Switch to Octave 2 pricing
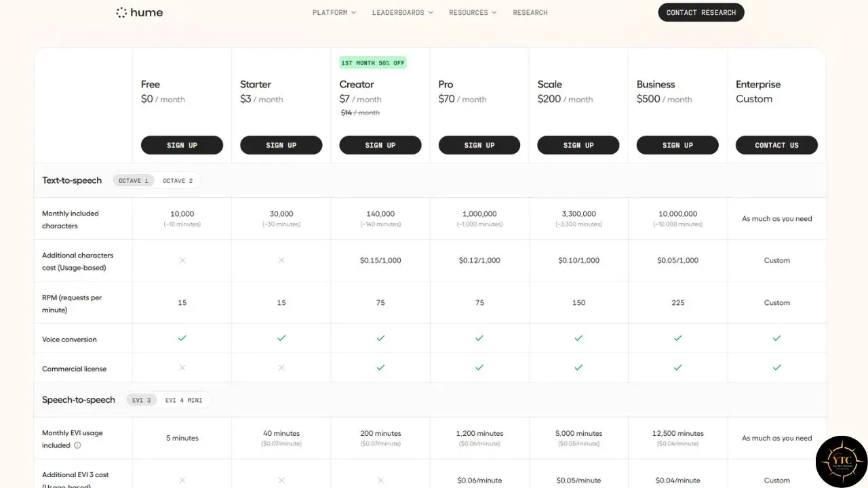Viewport: 868px width, 488px height. (178, 181)
